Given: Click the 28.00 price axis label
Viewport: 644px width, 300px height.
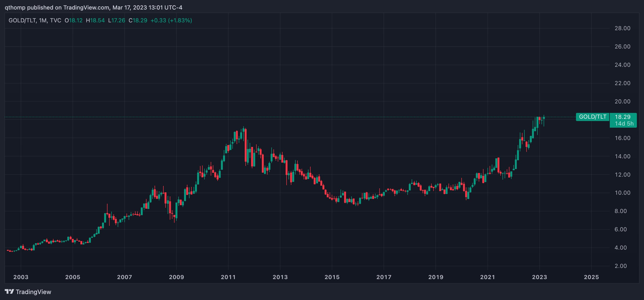Looking at the screenshot, I should tap(623, 28).
